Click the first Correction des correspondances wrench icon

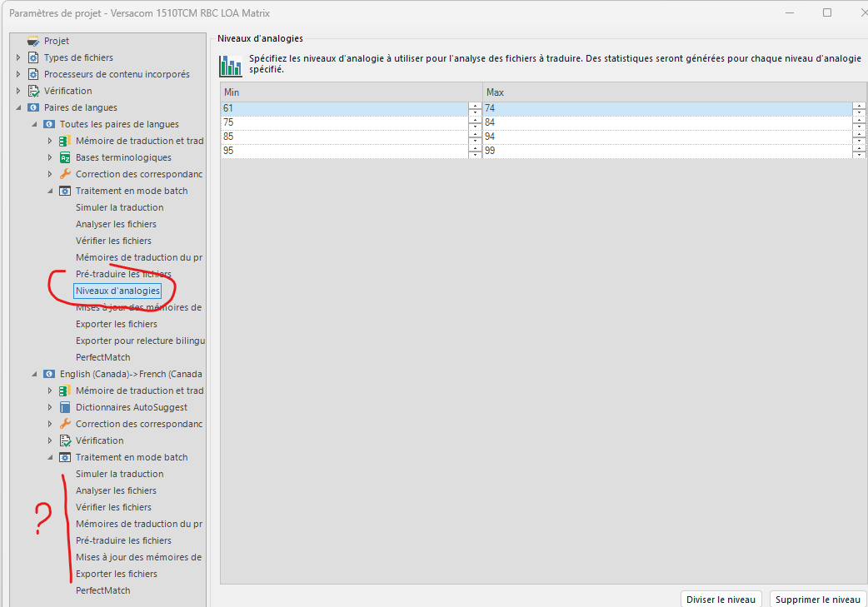pyautogui.click(x=65, y=174)
